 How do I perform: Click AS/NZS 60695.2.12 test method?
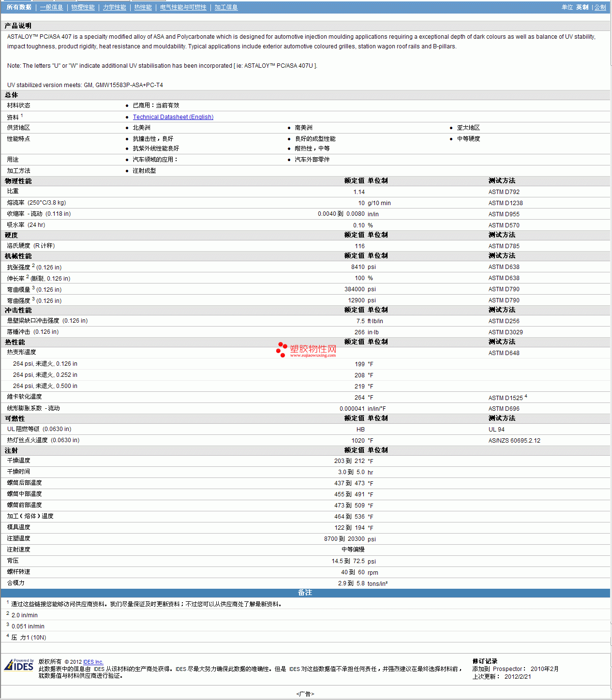click(x=514, y=441)
